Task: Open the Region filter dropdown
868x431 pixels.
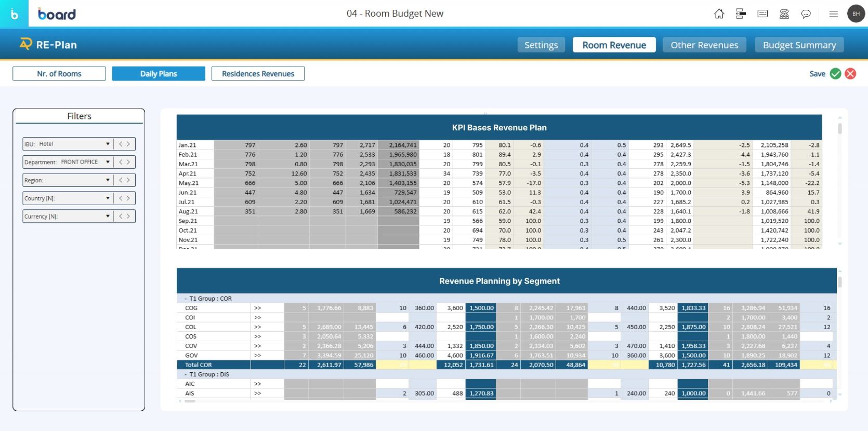Action: [108, 180]
